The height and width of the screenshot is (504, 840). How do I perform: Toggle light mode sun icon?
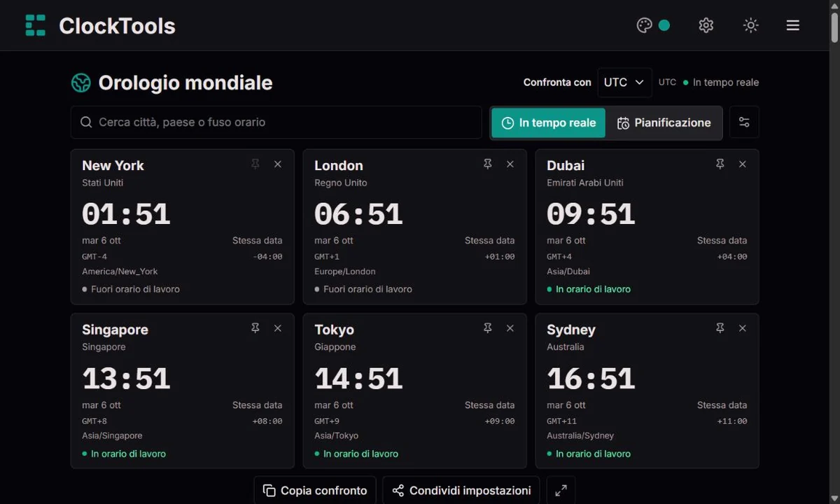click(750, 25)
